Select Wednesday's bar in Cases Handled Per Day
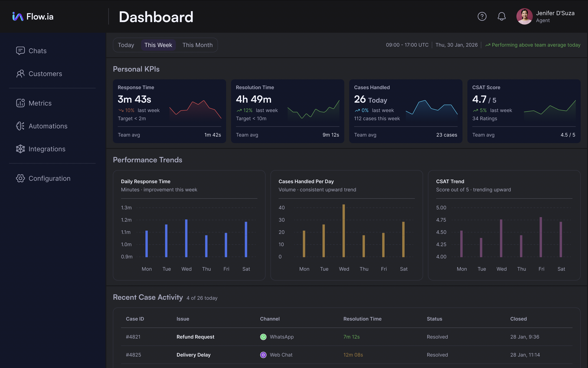 [x=344, y=231]
